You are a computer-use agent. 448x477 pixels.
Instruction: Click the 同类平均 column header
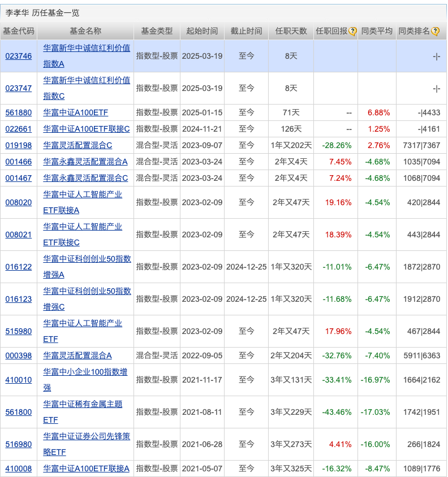(377, 31)
